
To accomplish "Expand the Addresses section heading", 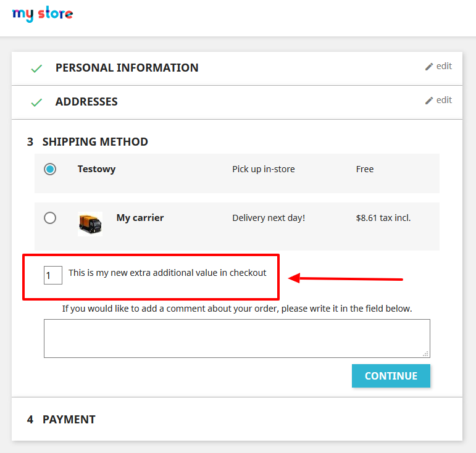I will coord(86,102).
